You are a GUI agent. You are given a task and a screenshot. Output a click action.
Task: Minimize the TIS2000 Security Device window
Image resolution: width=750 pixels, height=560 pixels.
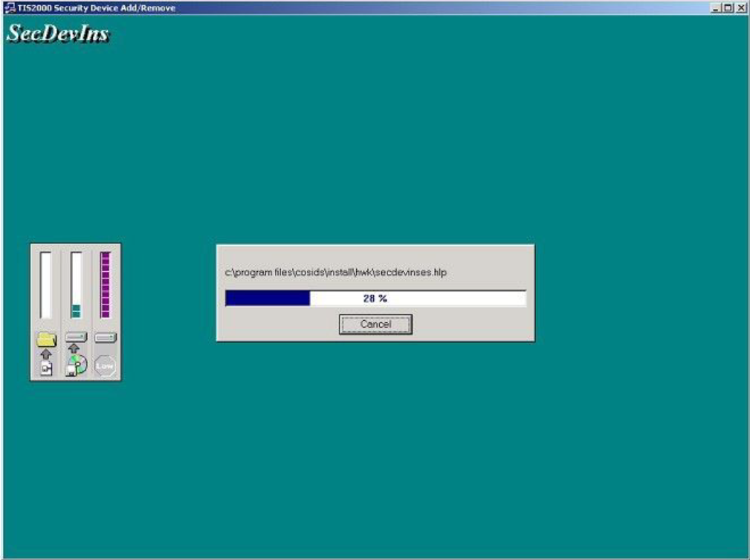tap(716, 7)
